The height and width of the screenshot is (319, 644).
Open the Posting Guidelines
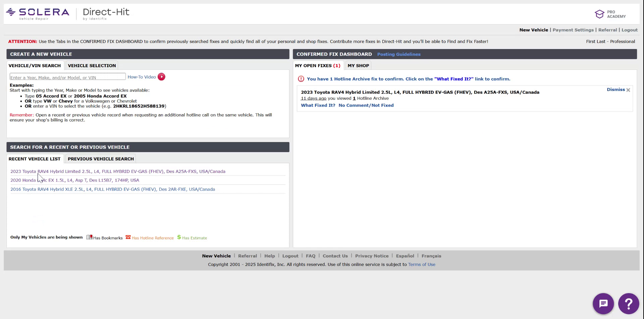pos(398,54)
